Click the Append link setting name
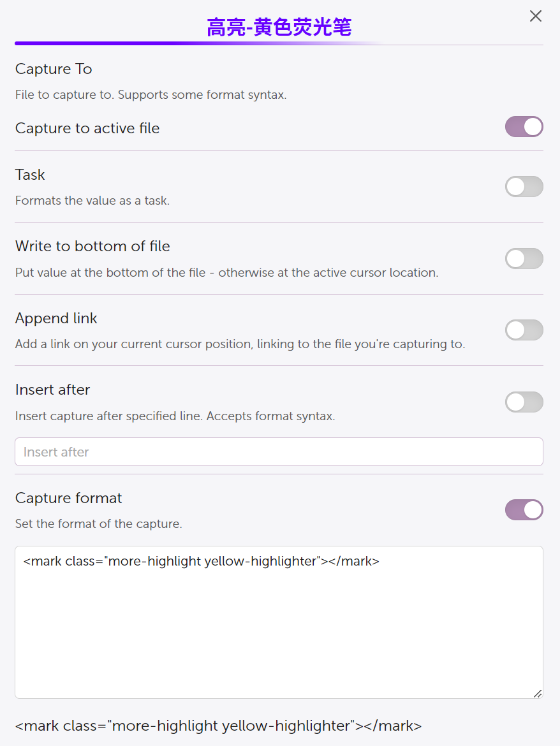This screenshot has height=746, width=560. coord(56,318)
